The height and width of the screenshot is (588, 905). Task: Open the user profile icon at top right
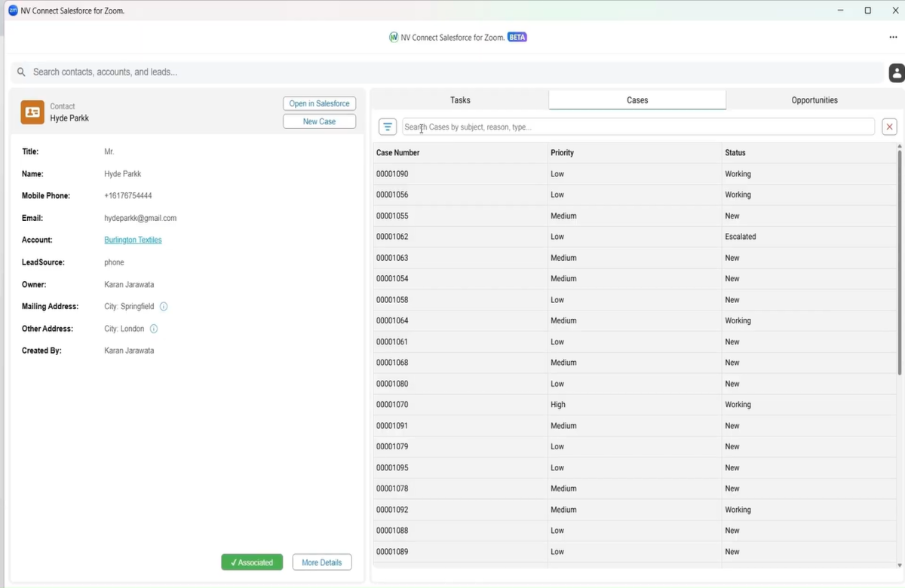point(896,73)
